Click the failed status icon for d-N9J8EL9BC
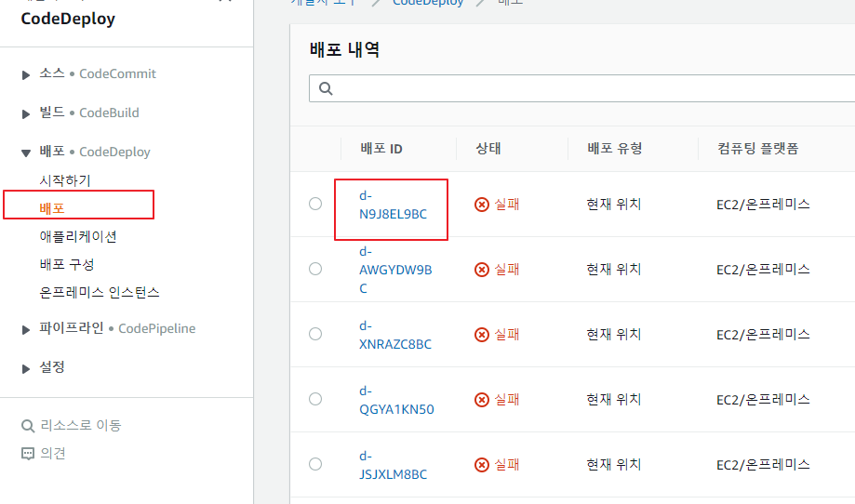This screenshot has height=504, width=855. click(482, 205)
